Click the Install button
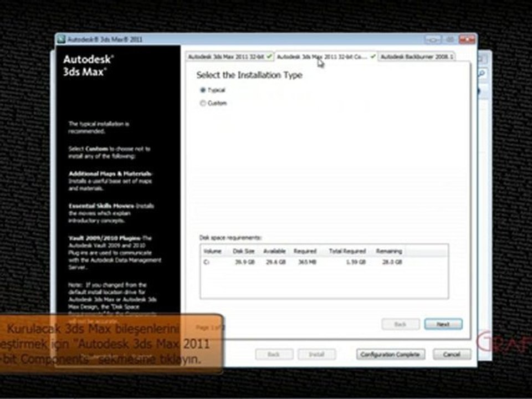This screenshot has height=399, width=532. pos(316,354)
